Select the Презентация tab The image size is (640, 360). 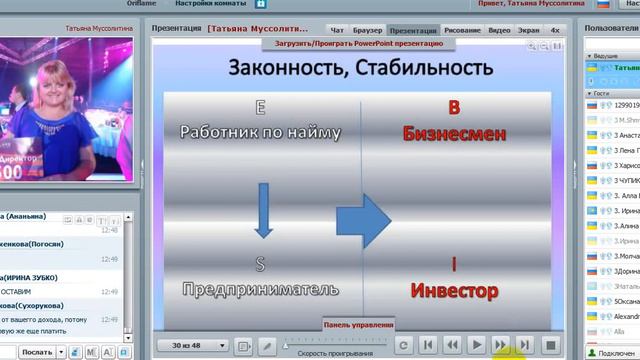(413, 30)
